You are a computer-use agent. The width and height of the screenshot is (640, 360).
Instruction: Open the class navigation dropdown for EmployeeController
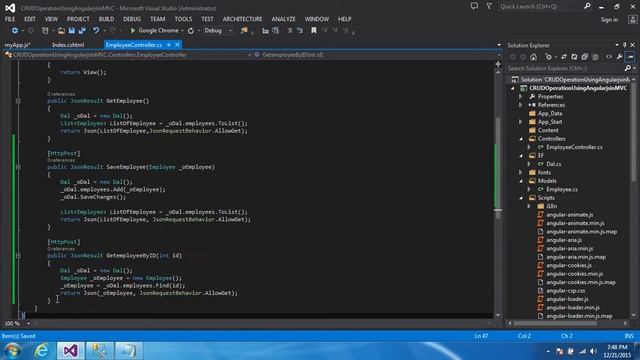coord(250,55)
